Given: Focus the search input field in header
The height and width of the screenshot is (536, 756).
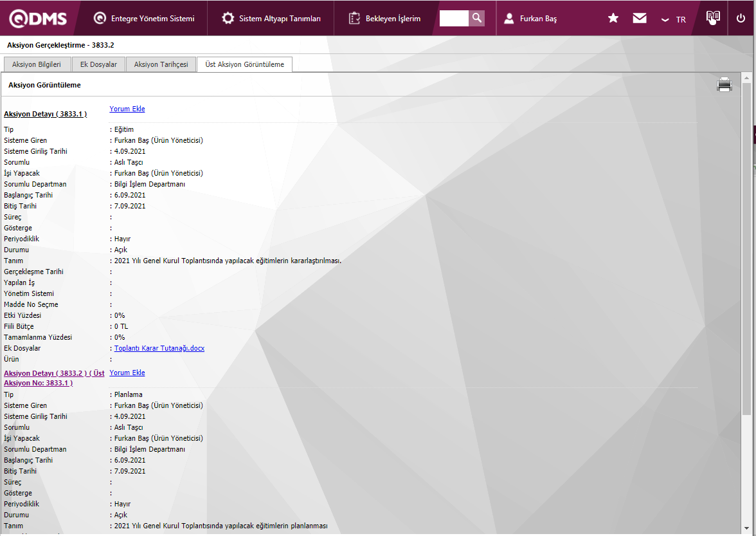Looking at the screenshot, I should (454, 19).
